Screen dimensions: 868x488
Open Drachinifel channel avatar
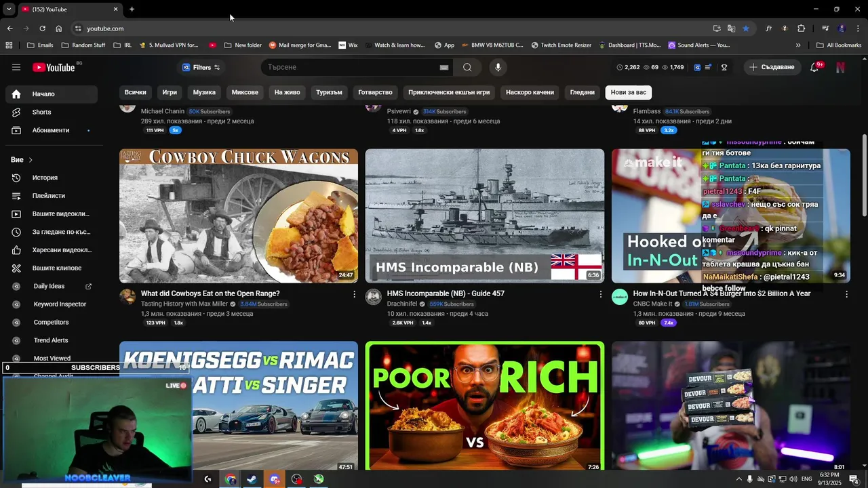pos(374,297)
